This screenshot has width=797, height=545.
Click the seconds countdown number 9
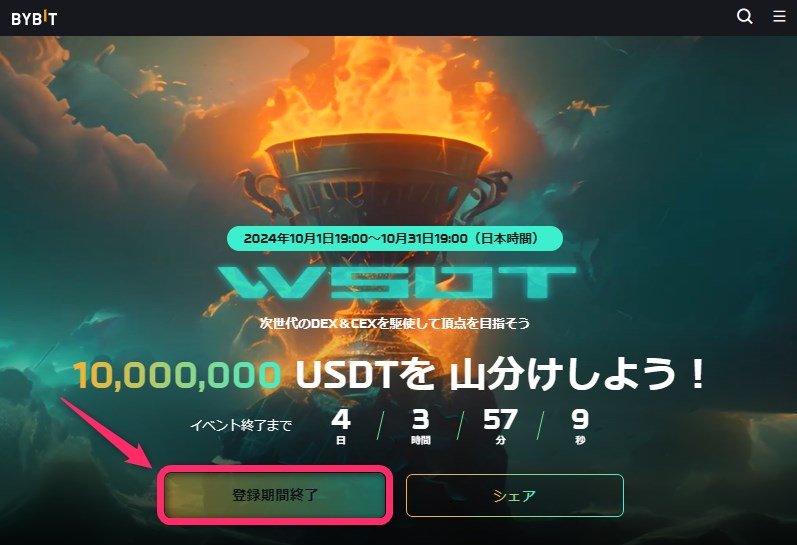tap(580, 420)
